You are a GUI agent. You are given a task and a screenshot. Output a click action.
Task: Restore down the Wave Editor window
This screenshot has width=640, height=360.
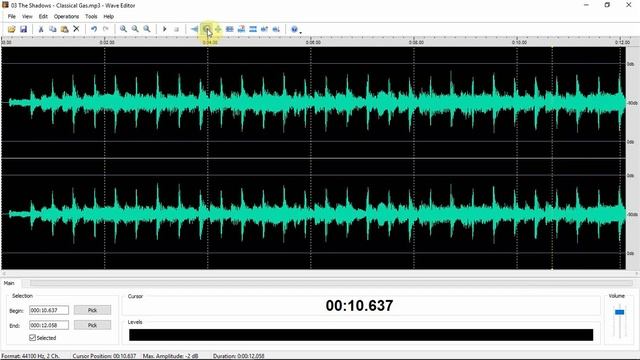(x=607, y=5)
